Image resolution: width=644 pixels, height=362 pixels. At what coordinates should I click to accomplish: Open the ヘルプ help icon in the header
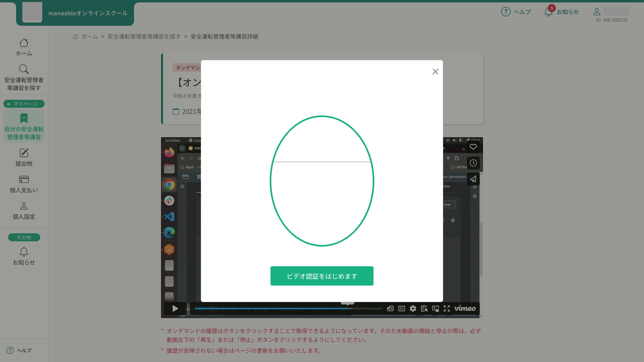pos(505,12)
